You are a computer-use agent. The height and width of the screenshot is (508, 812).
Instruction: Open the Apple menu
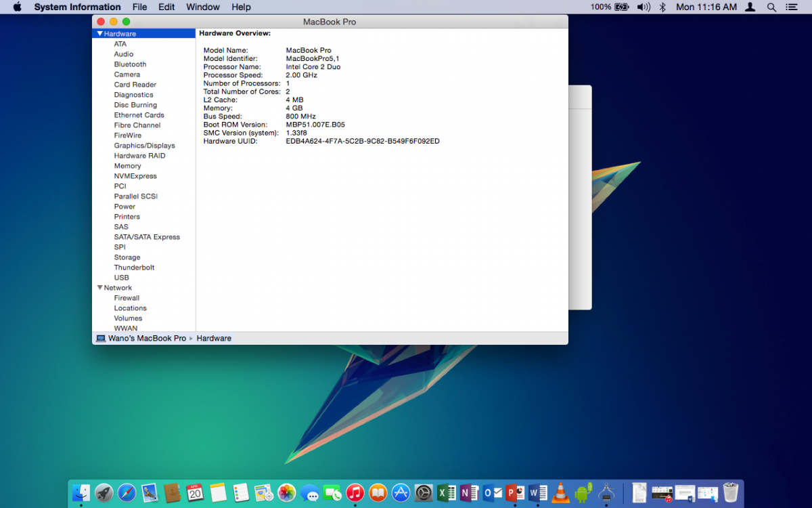click(18, 7)
